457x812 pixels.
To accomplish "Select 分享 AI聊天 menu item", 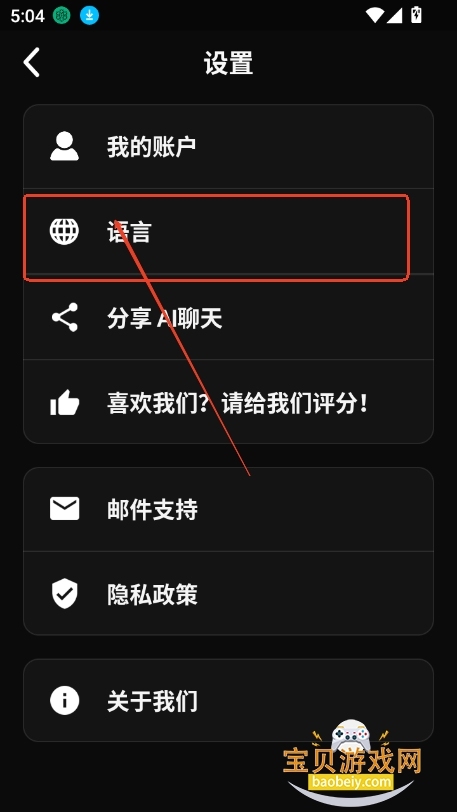I will coord(228,317).
